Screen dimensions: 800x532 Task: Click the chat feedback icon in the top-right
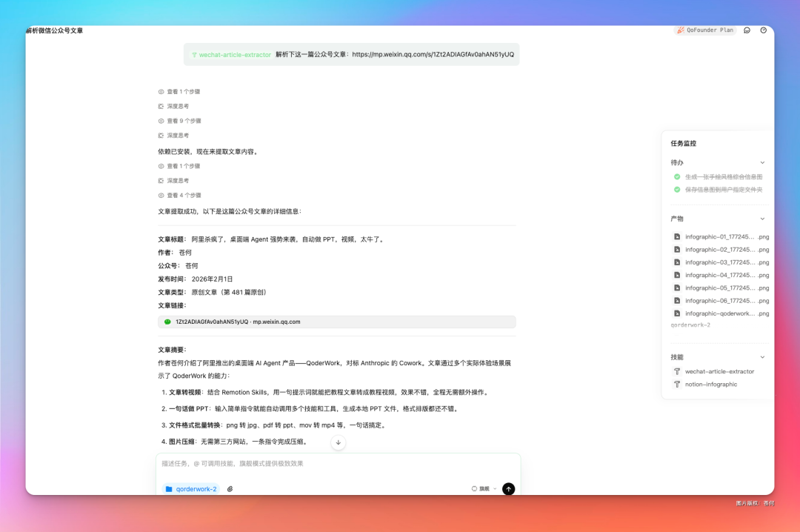pyautogui.click(x=747, y=30)
